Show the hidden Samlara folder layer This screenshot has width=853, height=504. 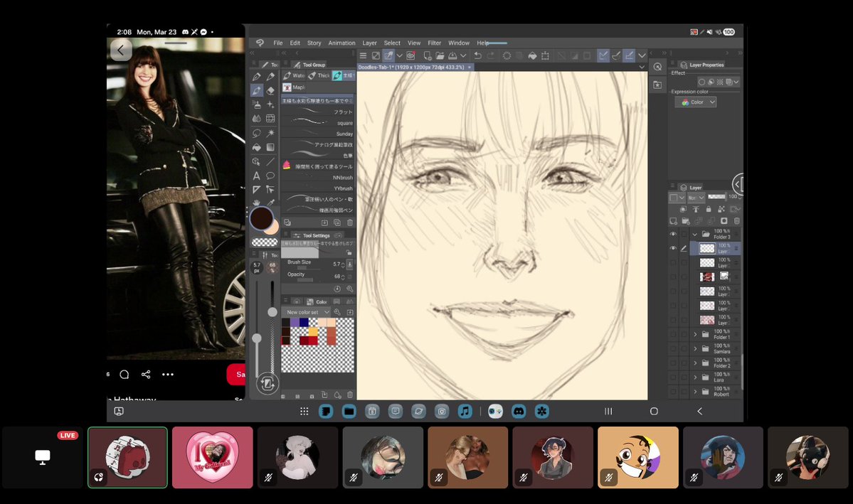pos(673,348)
